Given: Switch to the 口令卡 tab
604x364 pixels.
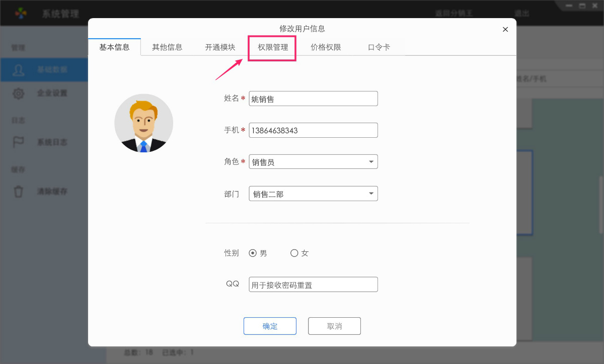Looking at the screenshot, I should (x=379, y=47).
